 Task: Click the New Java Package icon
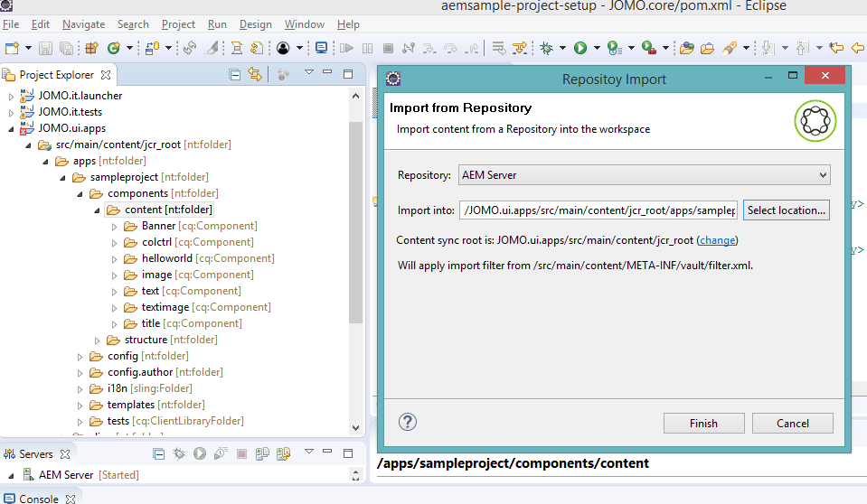[92, 48]
